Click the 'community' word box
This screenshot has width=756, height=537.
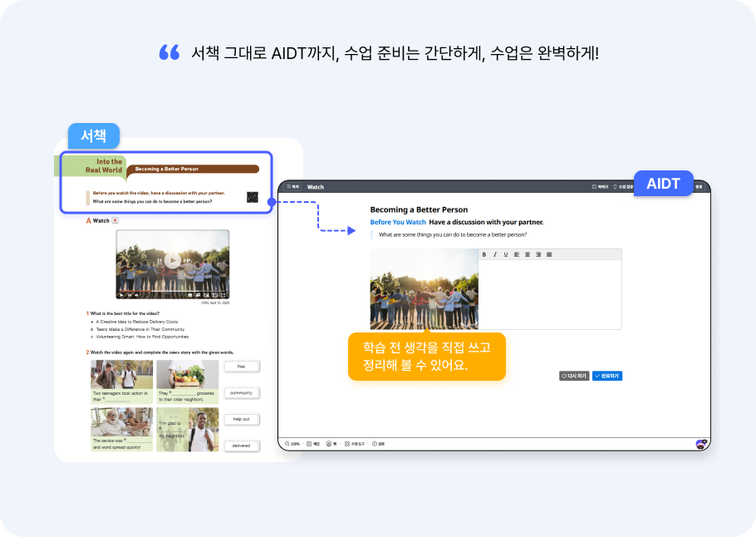241,392
